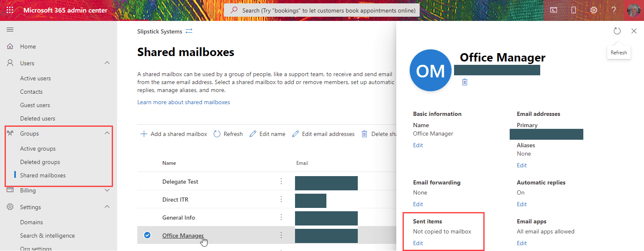Open Learn more about shared mailboxes
This screenshot has width=644, height=251.
tap(184, 102)
